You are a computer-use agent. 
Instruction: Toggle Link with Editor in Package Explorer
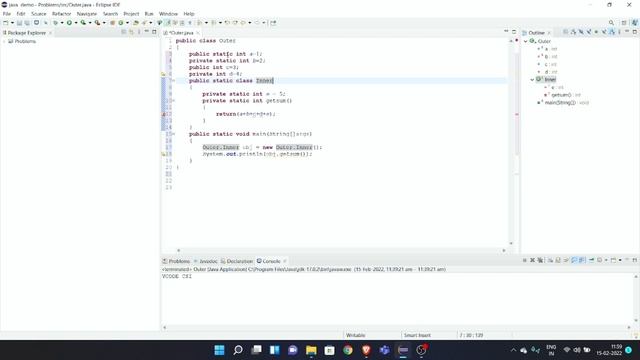[131, 32]
